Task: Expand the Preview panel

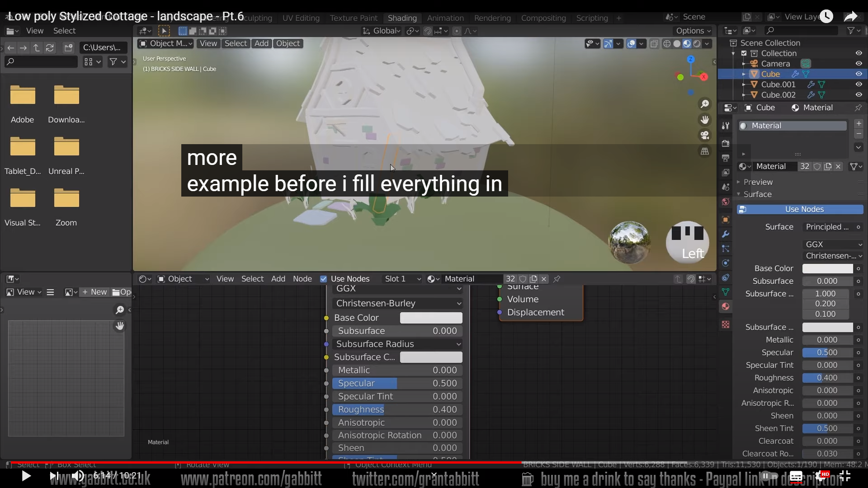Action: 758,182
